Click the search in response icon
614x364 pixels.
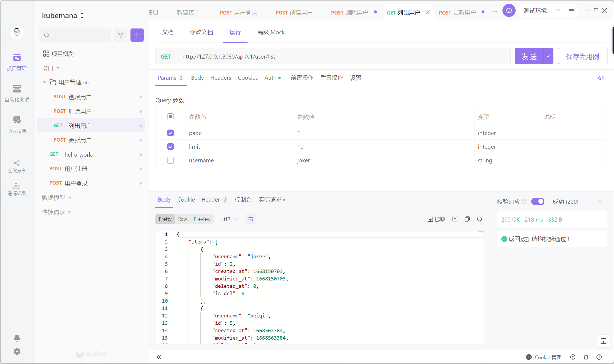pos(480,219)
